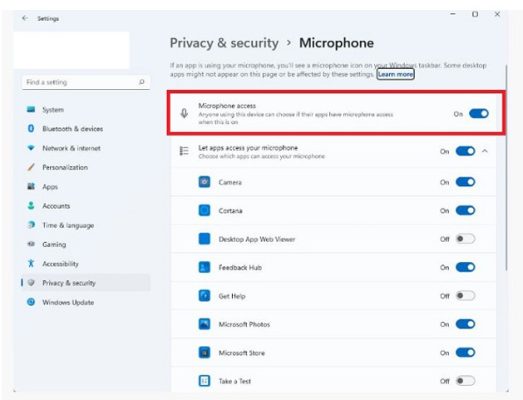
Task: Click the Accessibility figure icon
Action: (31, 264)
